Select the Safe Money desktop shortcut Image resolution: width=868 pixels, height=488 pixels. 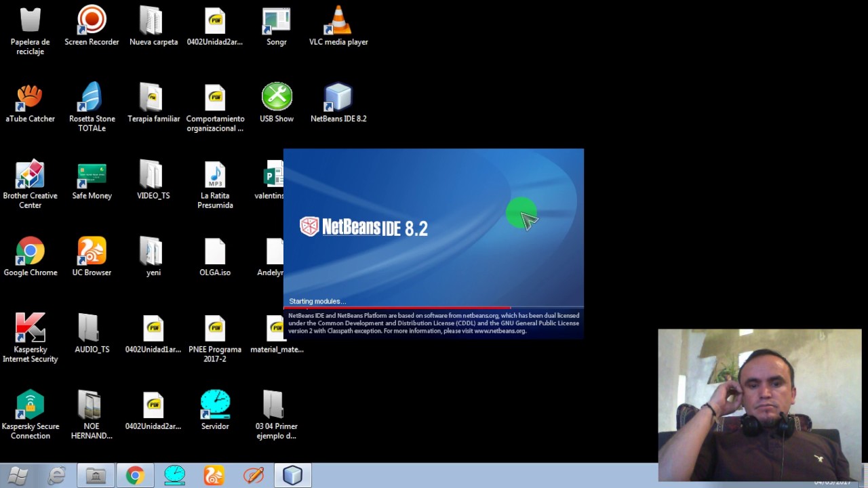92,180
